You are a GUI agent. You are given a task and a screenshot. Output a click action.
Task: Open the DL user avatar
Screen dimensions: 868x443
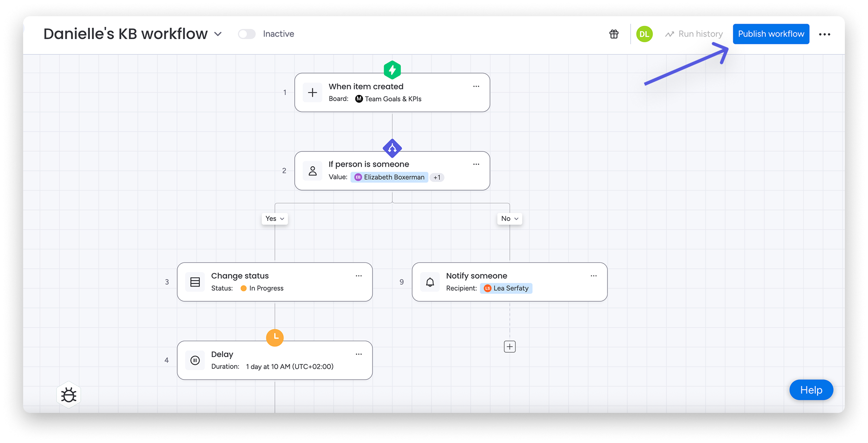tap(644, 34)
